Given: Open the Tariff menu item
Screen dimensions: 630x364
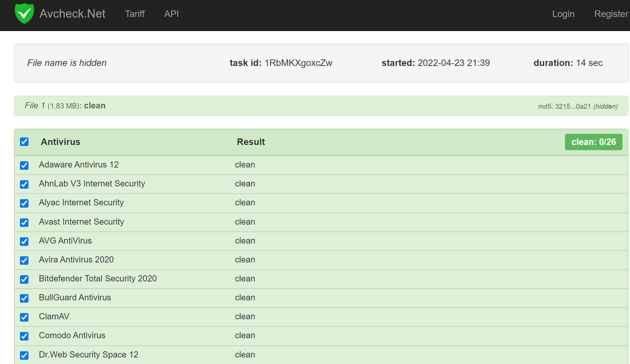Looking at the screenshot, I should point(135,14).
